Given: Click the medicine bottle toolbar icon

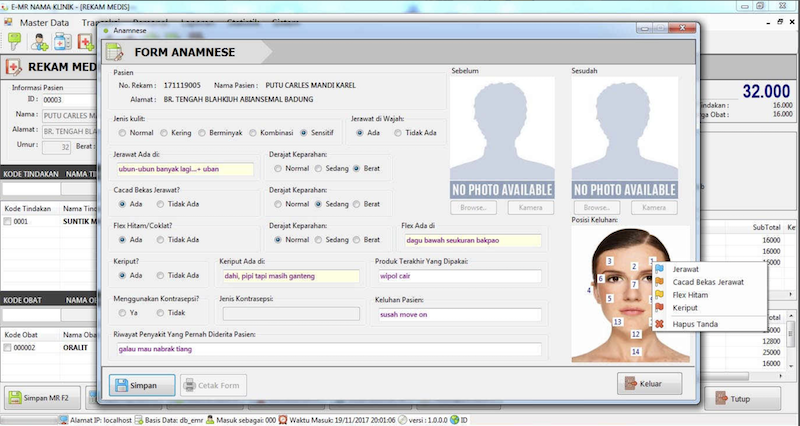Looking at the screenshot, I should (x=63, y=41).
